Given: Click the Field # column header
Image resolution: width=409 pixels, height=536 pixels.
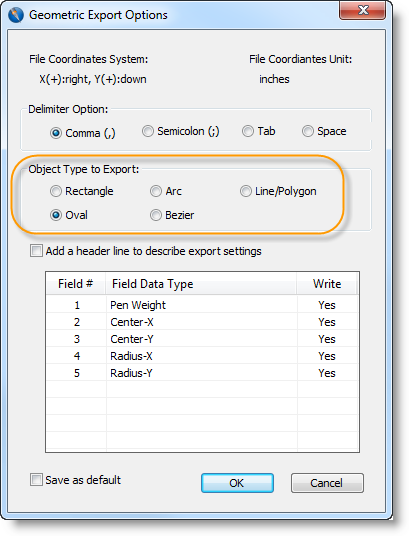Looking at the screenshot, I should point(76,284).
